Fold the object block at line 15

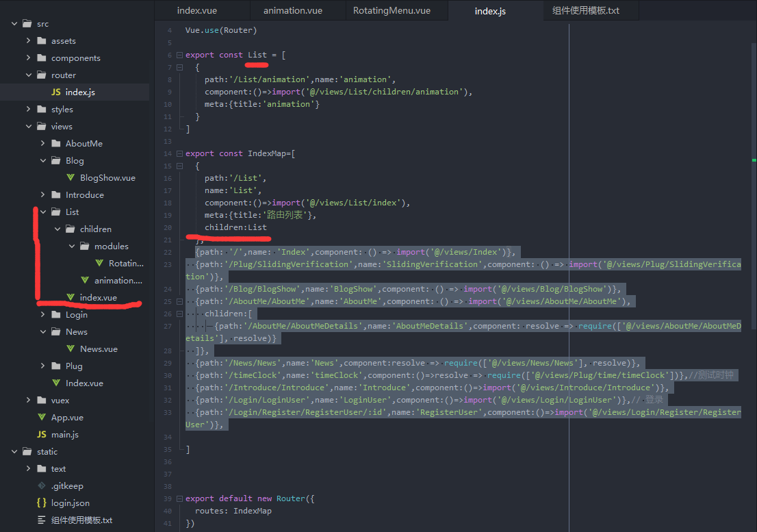(x=179, y=166)
